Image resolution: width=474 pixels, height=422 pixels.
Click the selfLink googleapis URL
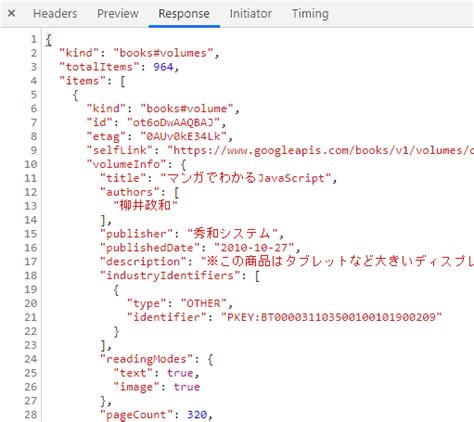pos(320,150)
